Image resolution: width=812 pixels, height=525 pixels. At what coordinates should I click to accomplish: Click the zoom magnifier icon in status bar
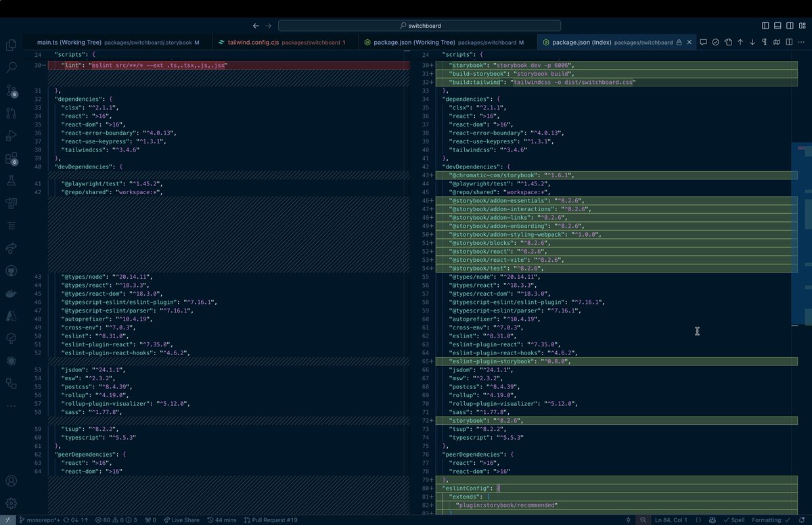click(x=644, y=520)
